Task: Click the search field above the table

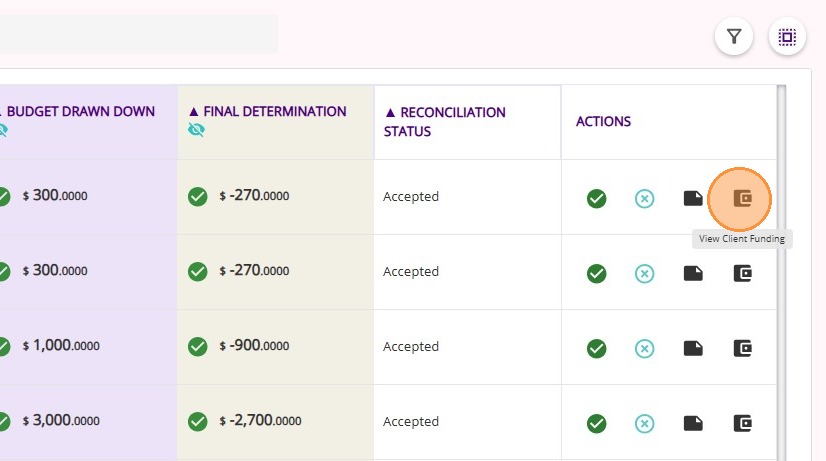Action: coord(138,34)
